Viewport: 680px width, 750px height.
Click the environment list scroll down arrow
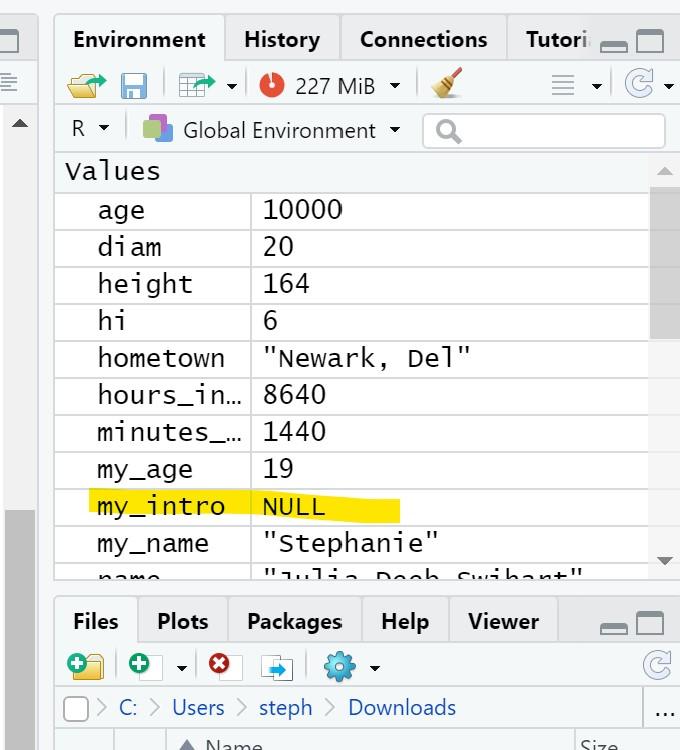click(x=665, y=560)
